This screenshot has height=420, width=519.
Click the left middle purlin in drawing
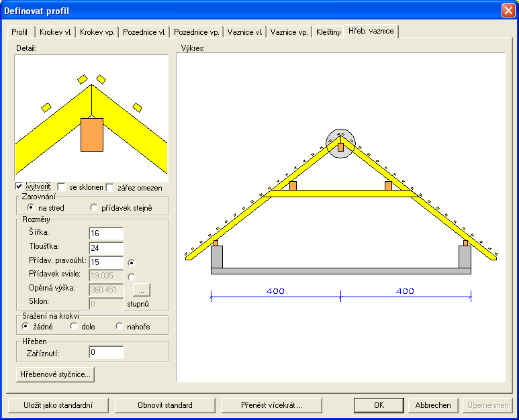[x=293, y=186]
